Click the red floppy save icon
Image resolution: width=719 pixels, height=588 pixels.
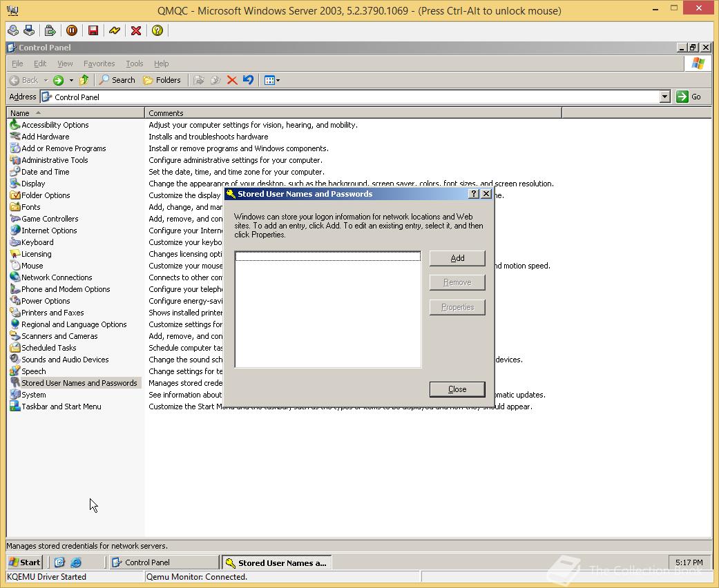[93, 30]
